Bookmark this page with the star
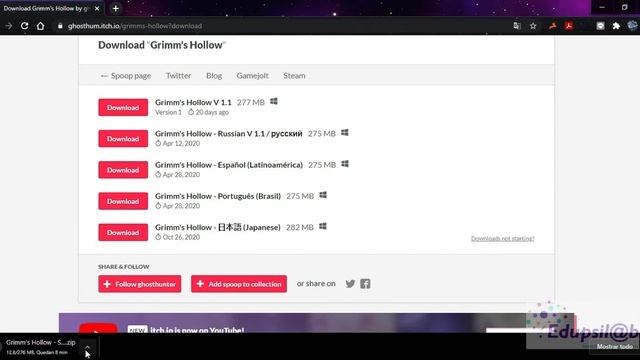640x360 pixels. click(x=533, y=26)
